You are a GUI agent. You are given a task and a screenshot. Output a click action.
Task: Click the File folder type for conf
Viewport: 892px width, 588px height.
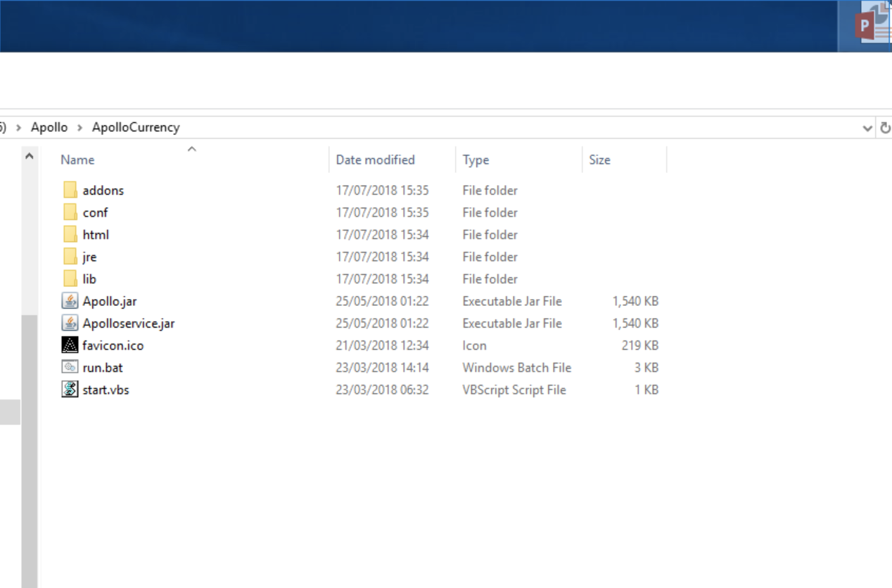click(490, 212)
